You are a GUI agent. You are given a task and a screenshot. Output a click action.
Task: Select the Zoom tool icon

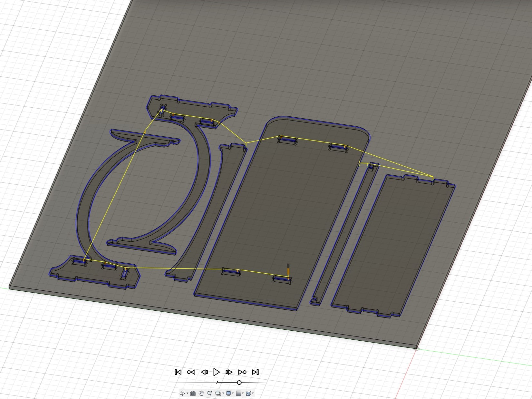210,393
